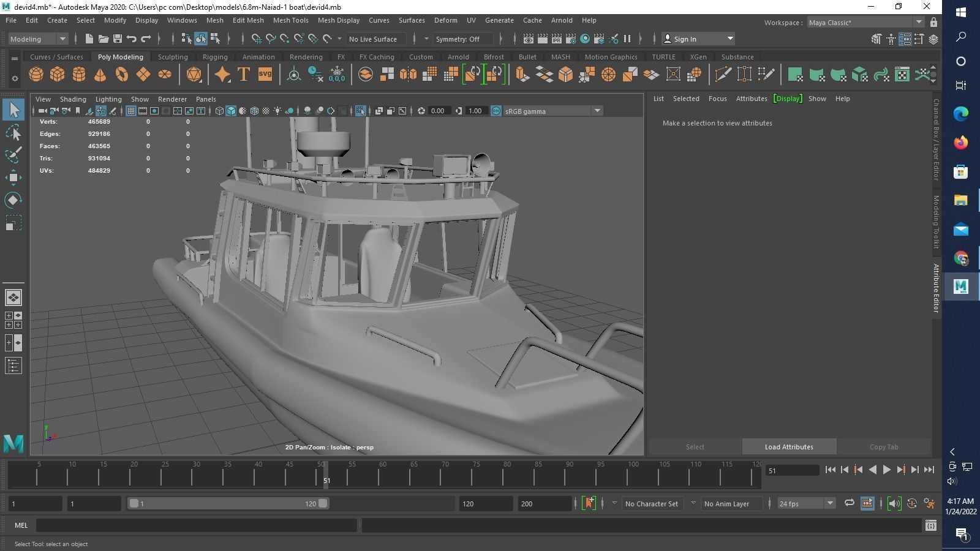The height and width of the screenshot is (551, 980).
Task: Select the Move tool in the toolbox
Action: [x=13, y=178]
